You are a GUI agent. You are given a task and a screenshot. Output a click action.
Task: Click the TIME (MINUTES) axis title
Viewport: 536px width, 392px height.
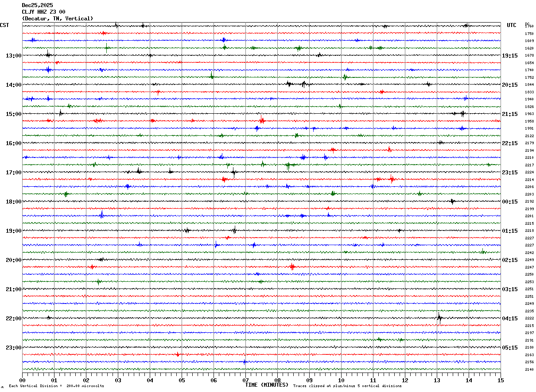click(267, 385)
